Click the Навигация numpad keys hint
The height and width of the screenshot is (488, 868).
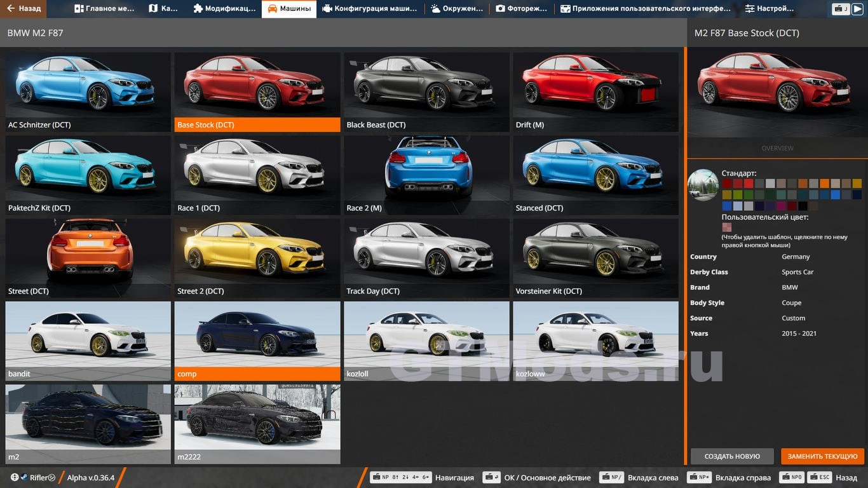pyautogui.click(x=422, y=478)
